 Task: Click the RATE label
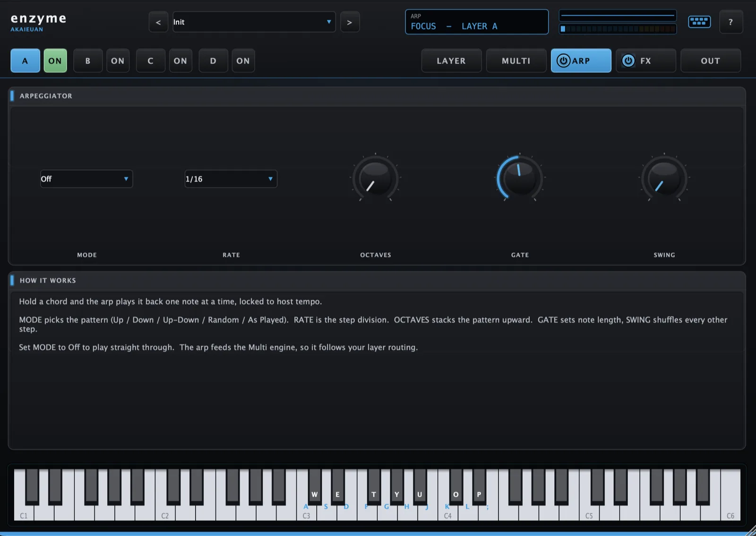tap(232, 255)
